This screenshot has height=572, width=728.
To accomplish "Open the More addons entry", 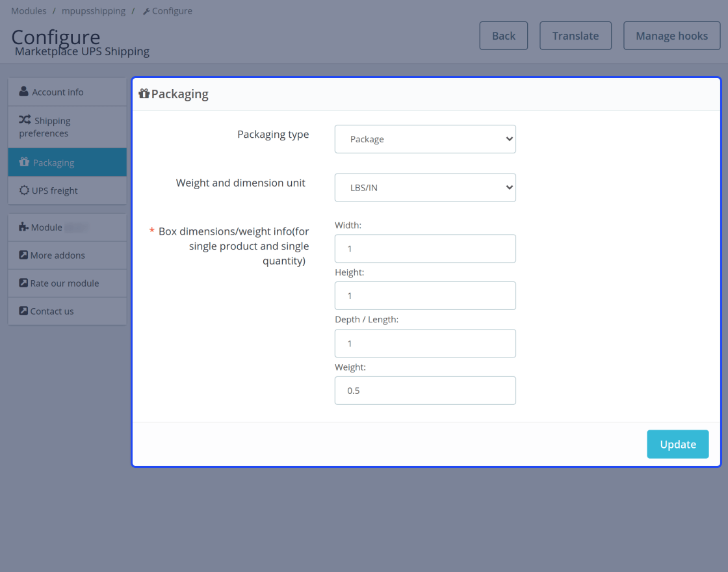I will 68,255.
